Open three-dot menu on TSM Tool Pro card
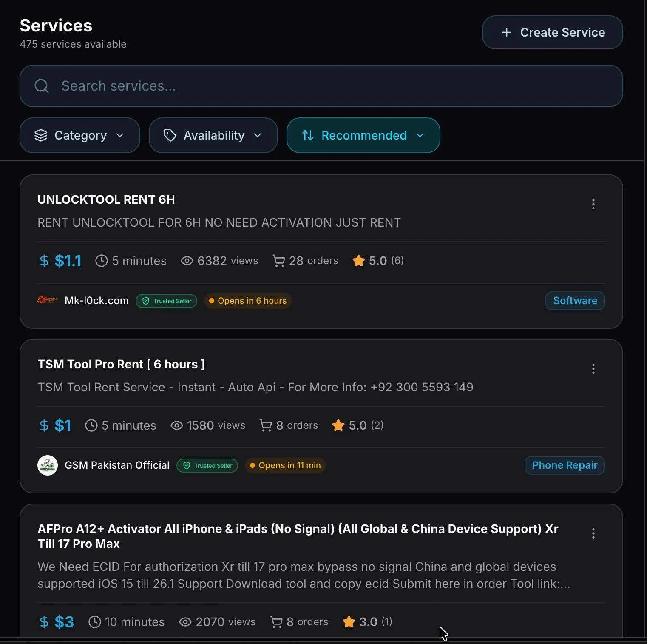647x644 pixels. click(593, 369)
